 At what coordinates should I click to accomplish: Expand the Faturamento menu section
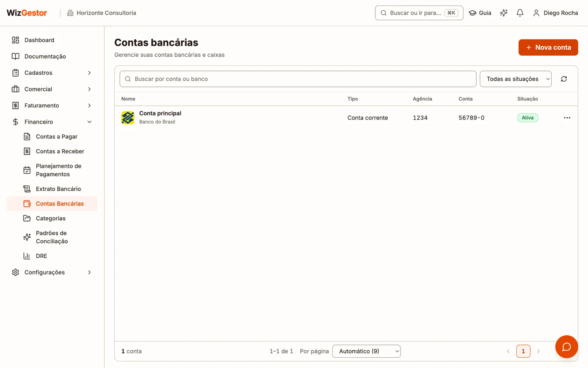pos(52,106)
